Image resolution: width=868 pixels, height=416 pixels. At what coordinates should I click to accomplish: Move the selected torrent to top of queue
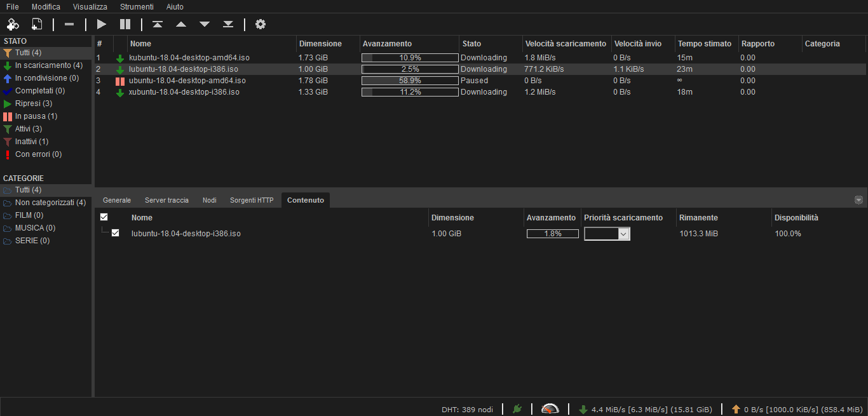[157, 24]
